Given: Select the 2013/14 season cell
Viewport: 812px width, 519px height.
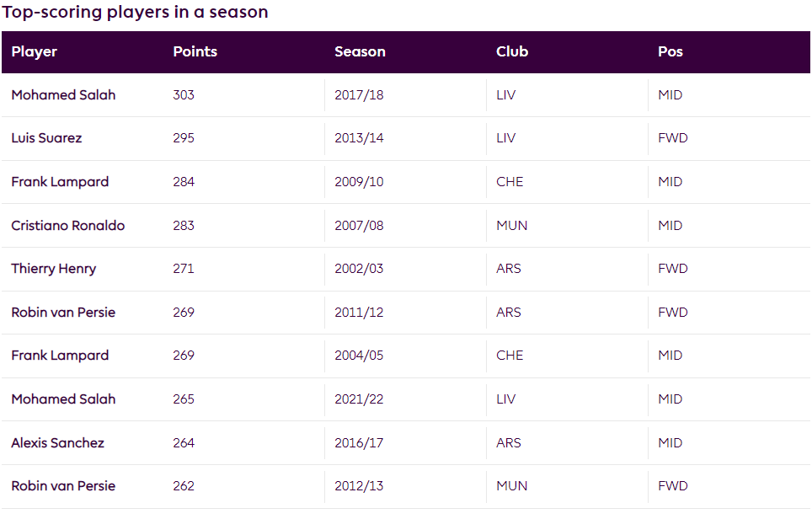Looking at the screenshot, I should [x=359, y=138].
